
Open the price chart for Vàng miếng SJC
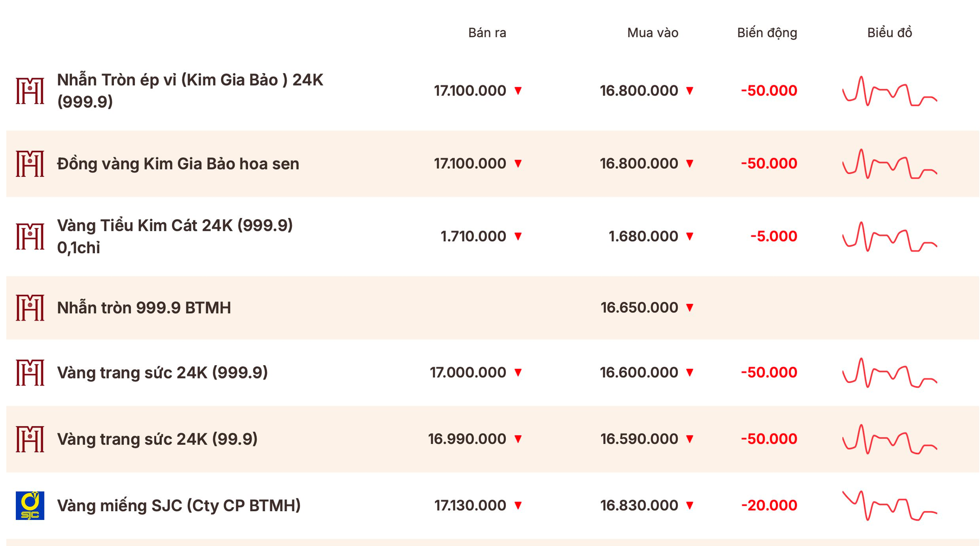click(x=889, y=505)
